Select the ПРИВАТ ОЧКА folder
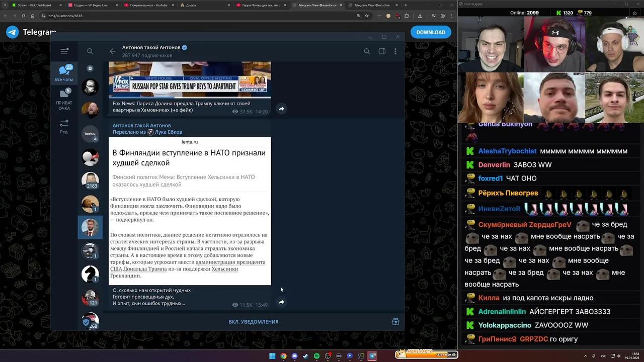Viewport: 644px width, 362px height. [64, 100]
